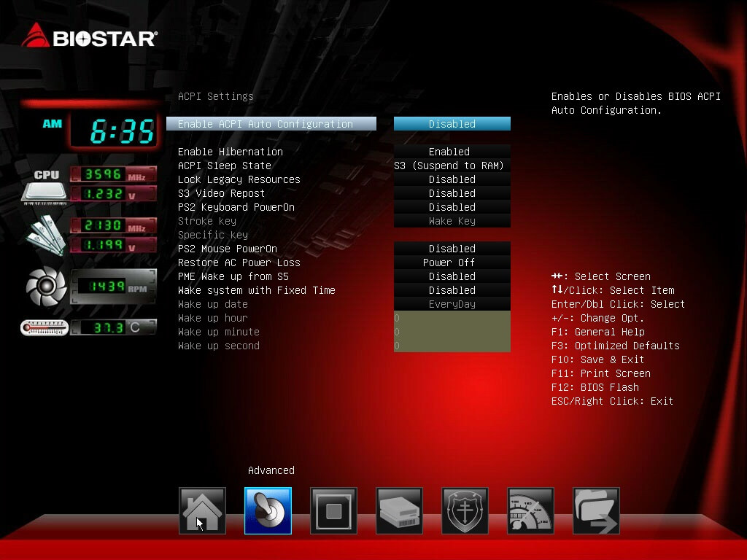
Task: Open ACPI Sleep State S3 options
Action: click(452, 166)
